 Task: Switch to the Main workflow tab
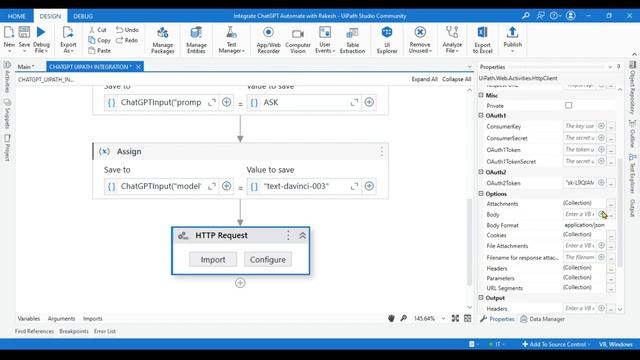point(26,67)
